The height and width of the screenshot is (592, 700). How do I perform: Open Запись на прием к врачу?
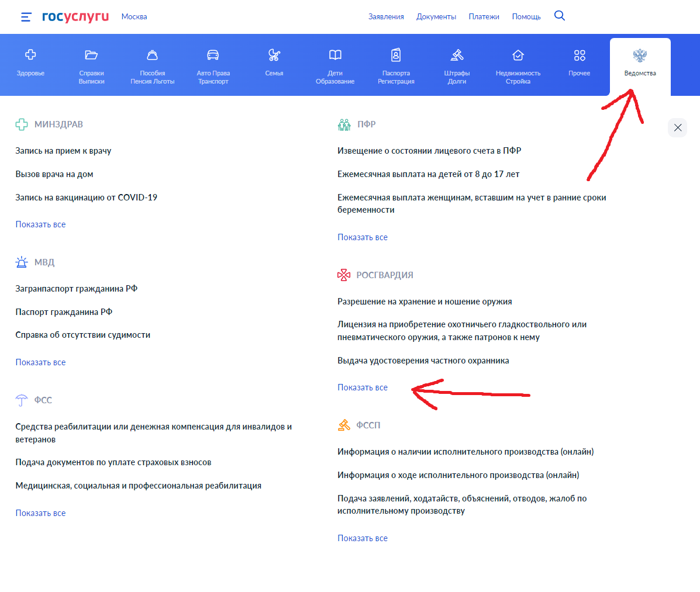pos(63,151)
